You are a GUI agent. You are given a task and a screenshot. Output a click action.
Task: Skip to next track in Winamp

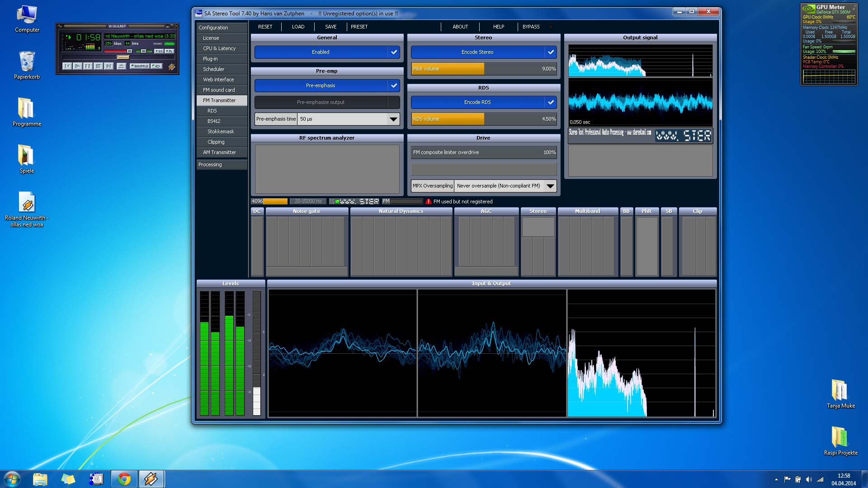pyautogui.click(x=109, y=66)
